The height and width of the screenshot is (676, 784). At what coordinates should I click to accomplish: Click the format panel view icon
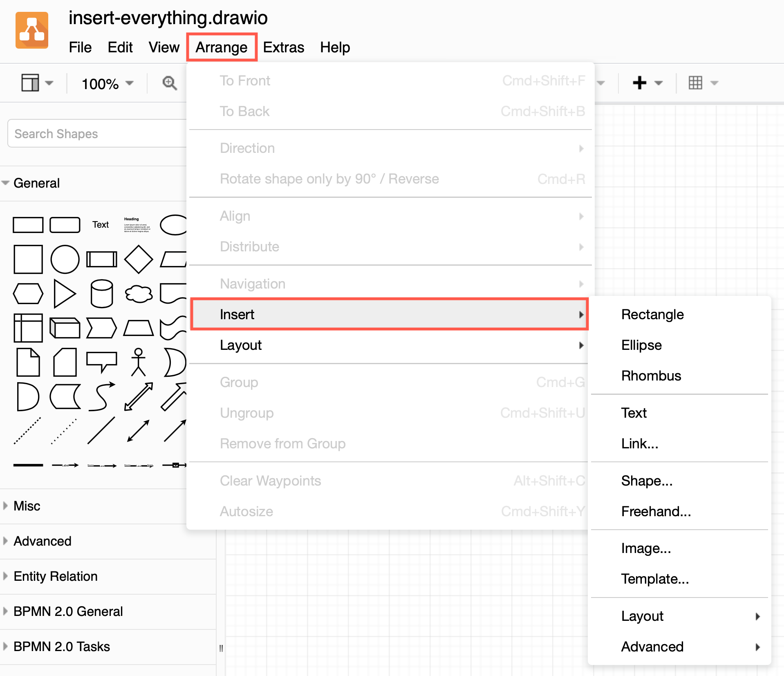tap(29, 83)
